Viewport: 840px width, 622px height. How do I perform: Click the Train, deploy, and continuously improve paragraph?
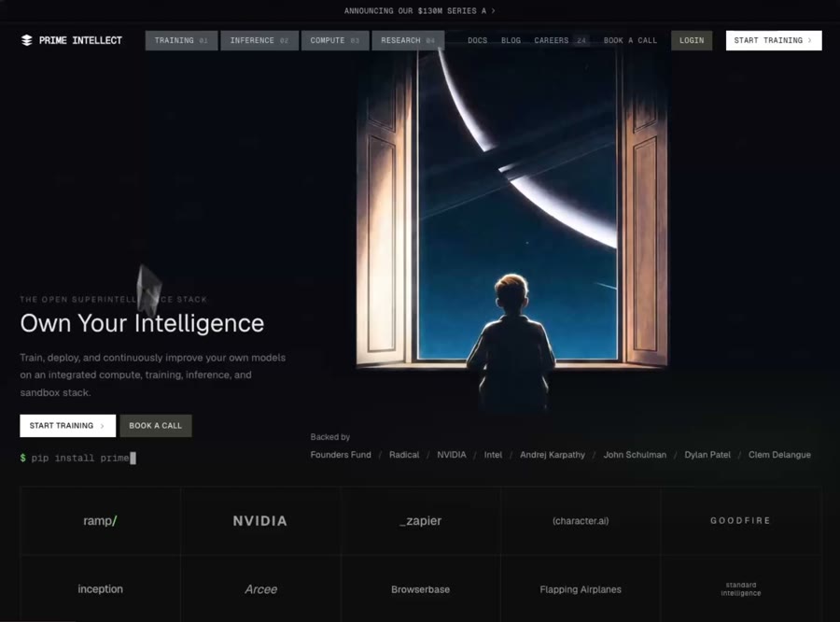pos(153,375)
